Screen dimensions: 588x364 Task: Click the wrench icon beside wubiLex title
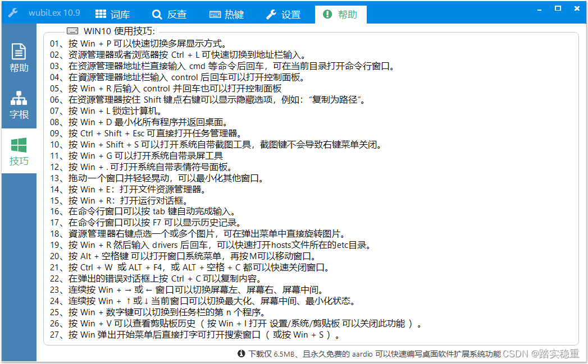(13, 13)
